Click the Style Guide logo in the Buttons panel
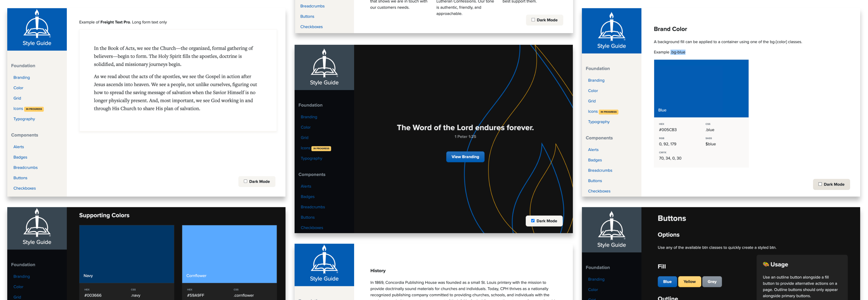The width and height of the screenshot is (868, 300). (x=611, y=230)
